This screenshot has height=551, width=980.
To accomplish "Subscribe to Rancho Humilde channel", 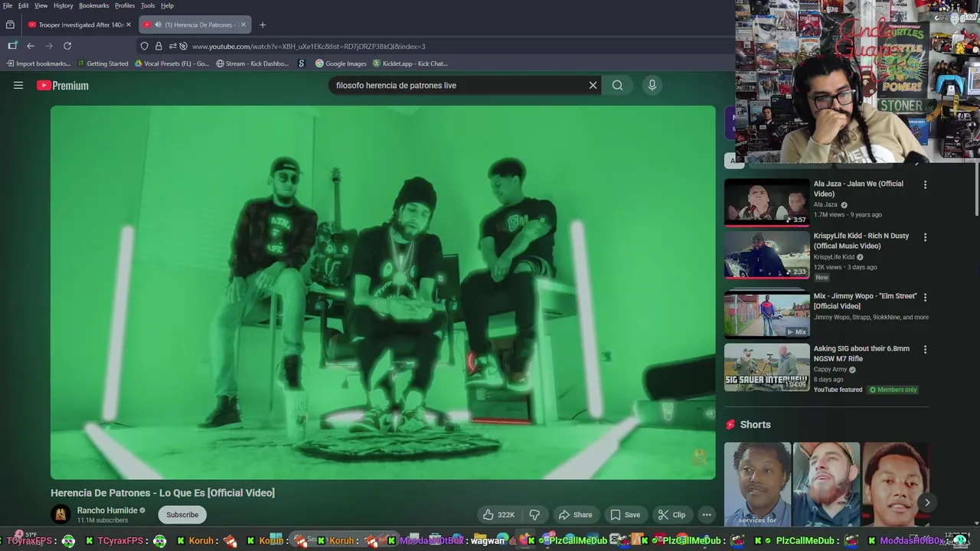I will coord(182,515).
